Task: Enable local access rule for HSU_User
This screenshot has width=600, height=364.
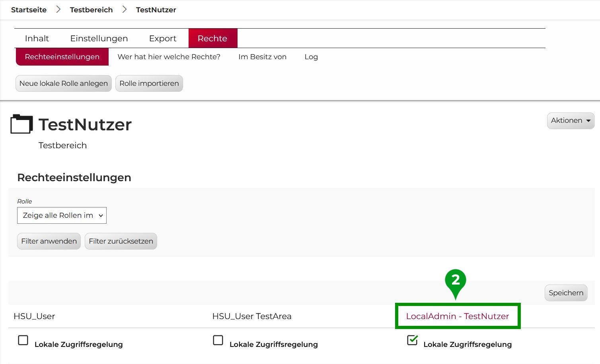Action: 23,340
